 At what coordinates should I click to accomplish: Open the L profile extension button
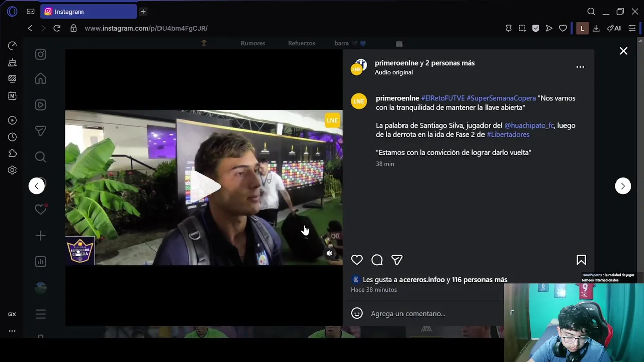582,28
